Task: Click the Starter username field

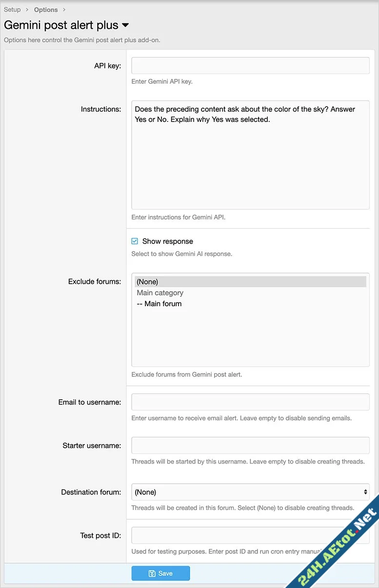Action: pos(250,445)
